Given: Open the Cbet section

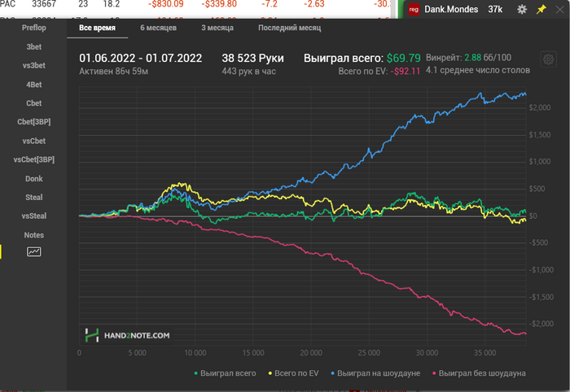Looking at the screenshot, I should 34,103.
